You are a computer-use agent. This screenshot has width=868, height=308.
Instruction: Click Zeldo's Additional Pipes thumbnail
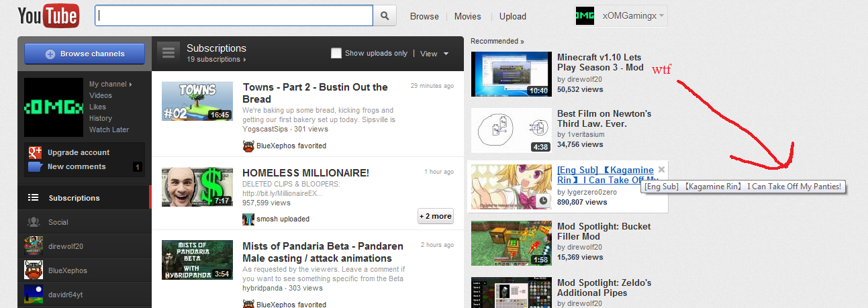(x=512, y=292)
